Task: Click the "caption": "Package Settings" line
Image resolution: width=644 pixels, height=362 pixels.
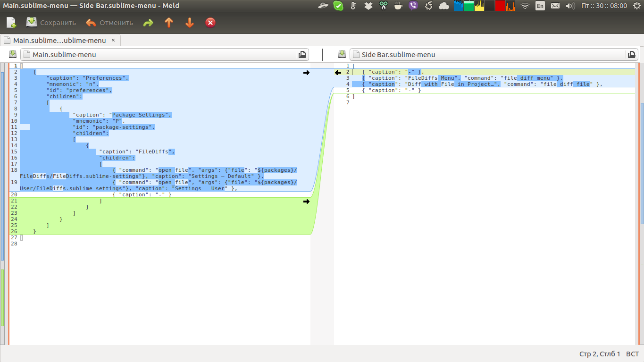Action: (x=122, y=115)
